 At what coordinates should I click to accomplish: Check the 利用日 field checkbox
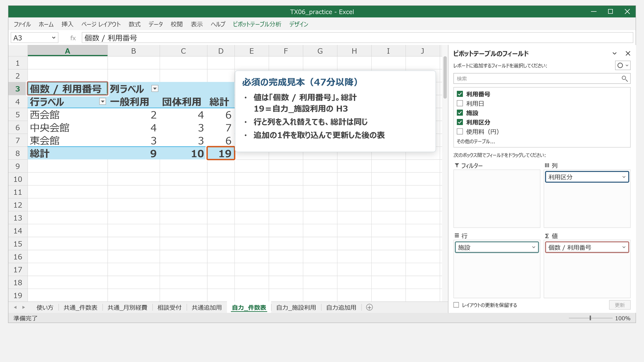tap(460, 104)
